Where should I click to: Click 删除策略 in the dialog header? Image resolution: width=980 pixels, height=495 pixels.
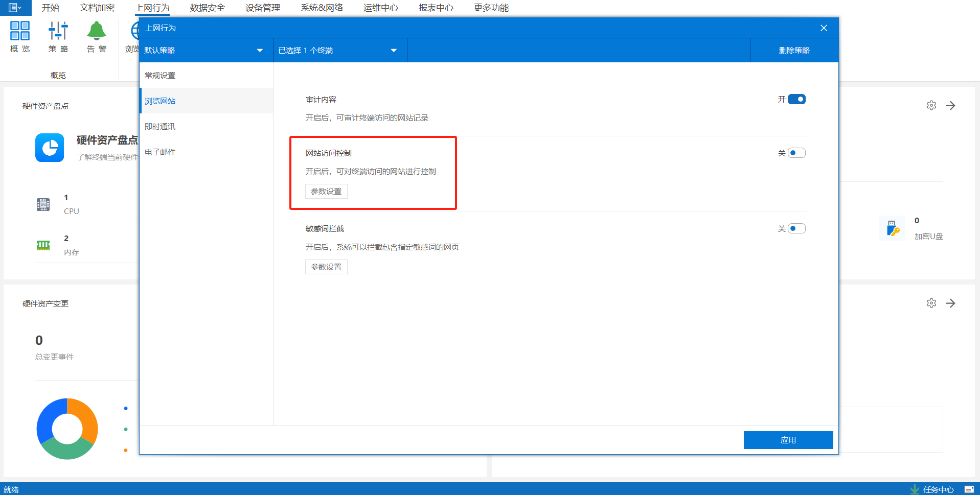pyautogui.click(x=794, y=51)
